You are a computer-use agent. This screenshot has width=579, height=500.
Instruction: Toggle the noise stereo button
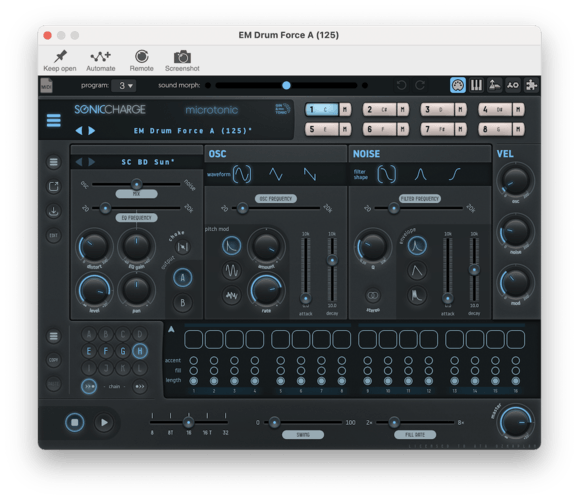[373, 295]
